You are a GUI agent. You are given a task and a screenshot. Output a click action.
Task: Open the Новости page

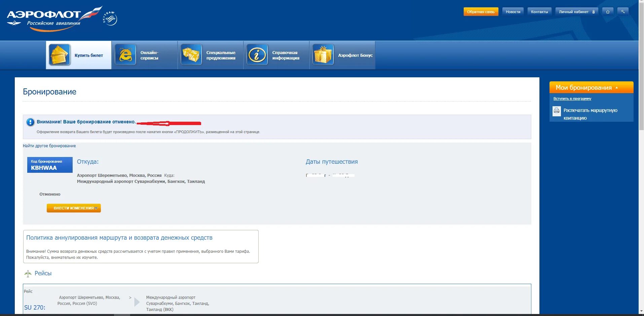pos(513,12)
